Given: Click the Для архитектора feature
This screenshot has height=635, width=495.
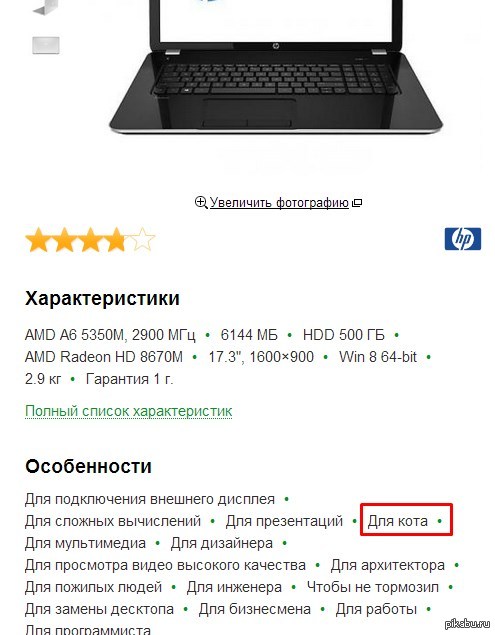Looking at the screenshot, I should (x=387, y=565).
